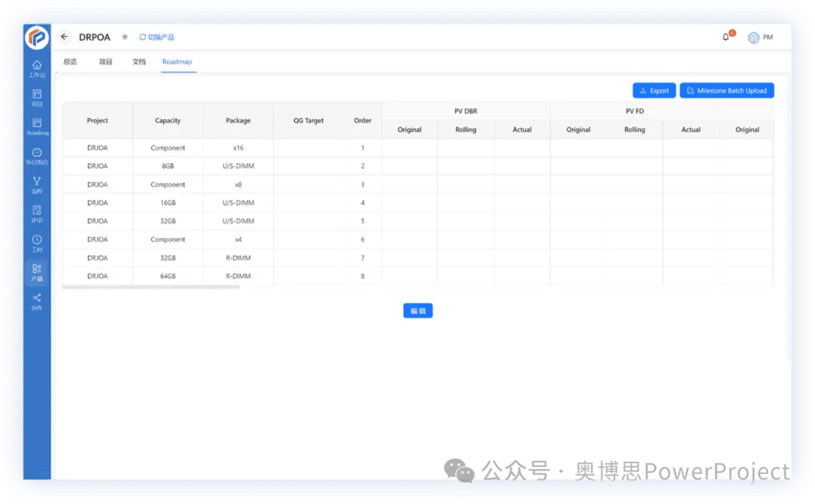Screen dimensions: 815x504
Task: Click the PV DBR group header
Action: [466, 111]
